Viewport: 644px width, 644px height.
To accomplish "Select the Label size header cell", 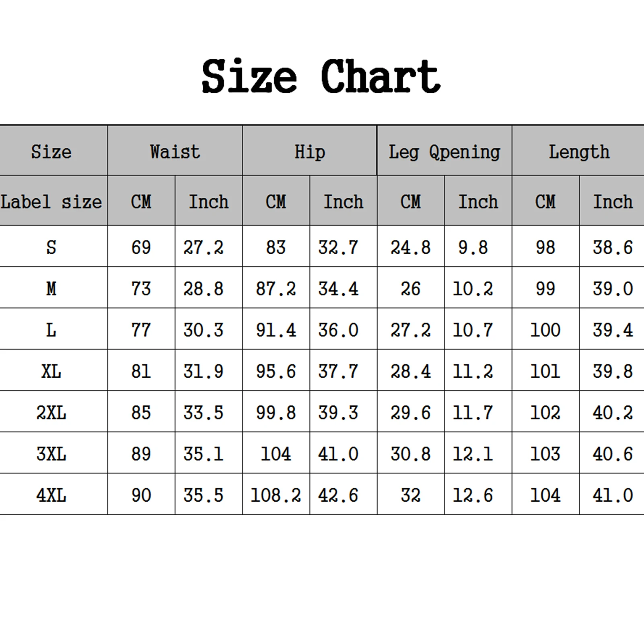I will pyautogui.click(x=51, y=202).
